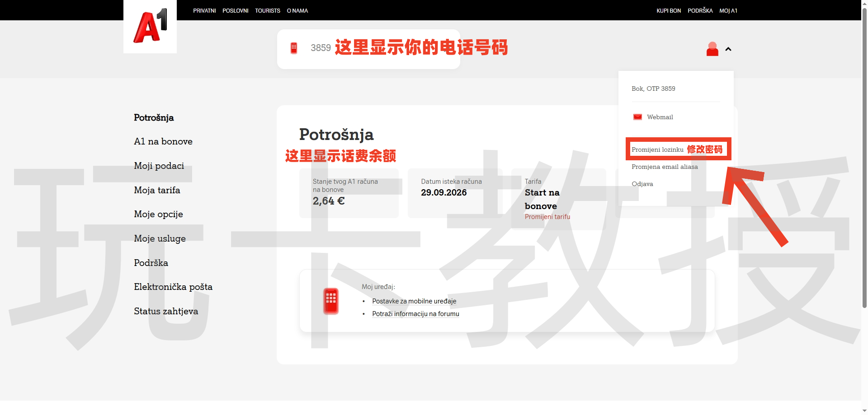Select Promijeni lozinku in the account menu
This screenshot has height=415, width=868.
659,149
